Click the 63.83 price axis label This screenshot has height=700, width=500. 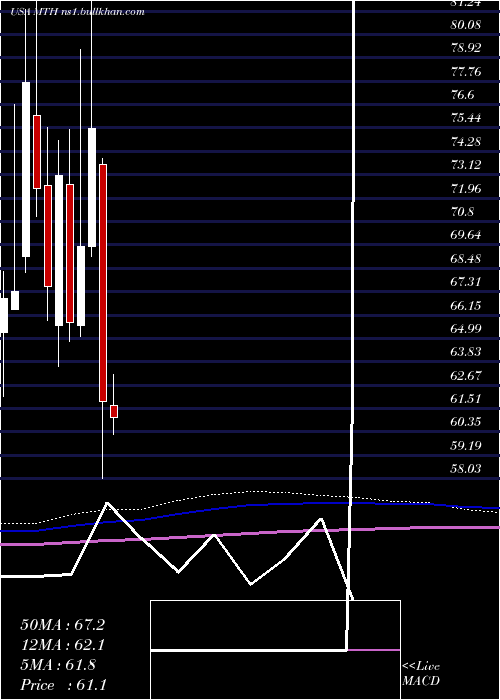(466, 352)
